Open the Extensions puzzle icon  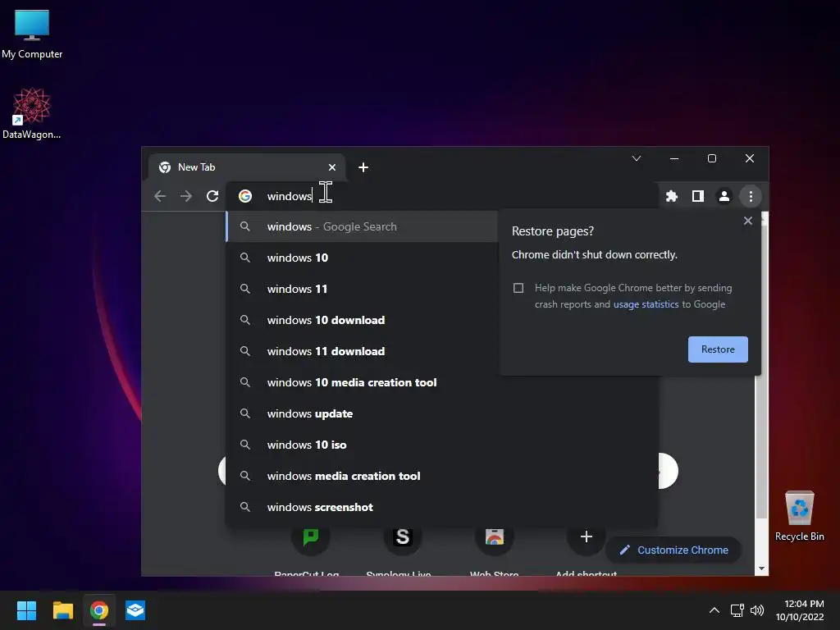[672, 196]
